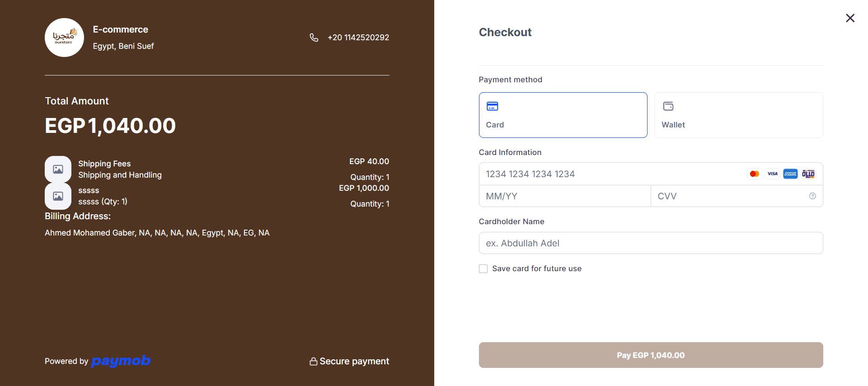Click the padlock Secure payment icon

[313, 361]
